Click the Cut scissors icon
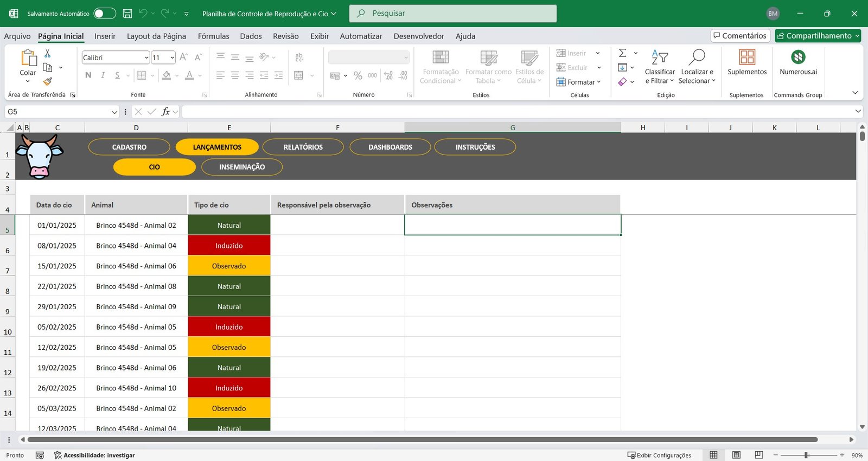868x461 pixels. coord(47,53)
